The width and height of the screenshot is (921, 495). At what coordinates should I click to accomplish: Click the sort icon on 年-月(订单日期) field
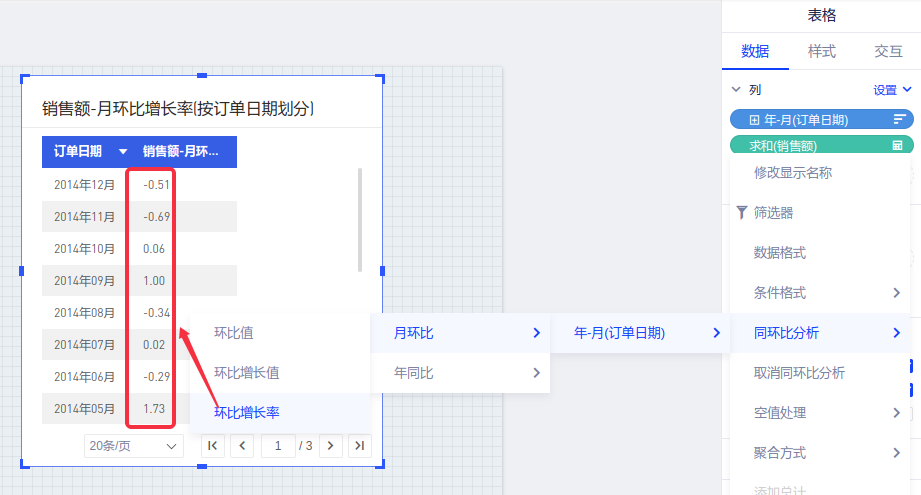coord(899,120)
